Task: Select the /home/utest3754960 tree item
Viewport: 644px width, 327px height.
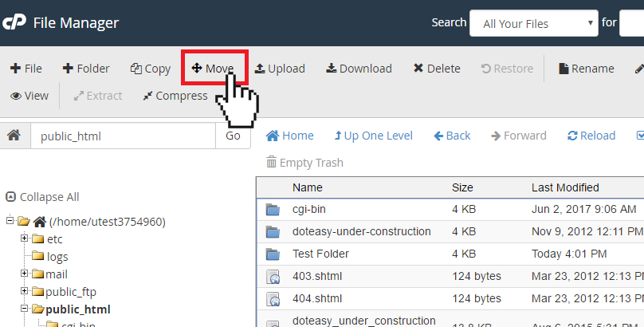Action: coord(107,222)
